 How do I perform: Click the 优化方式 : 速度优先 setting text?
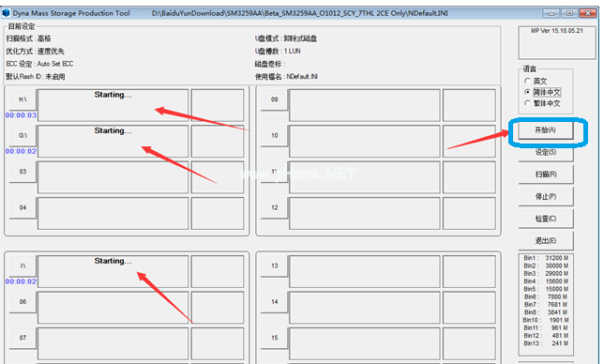point(35,52)
